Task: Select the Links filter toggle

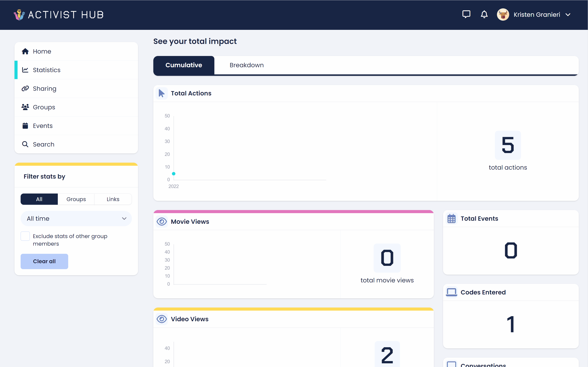Action: pos(113,199)
